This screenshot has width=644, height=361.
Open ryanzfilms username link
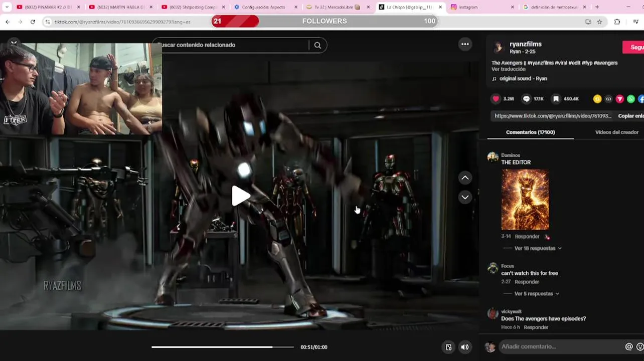click(525, 44)
